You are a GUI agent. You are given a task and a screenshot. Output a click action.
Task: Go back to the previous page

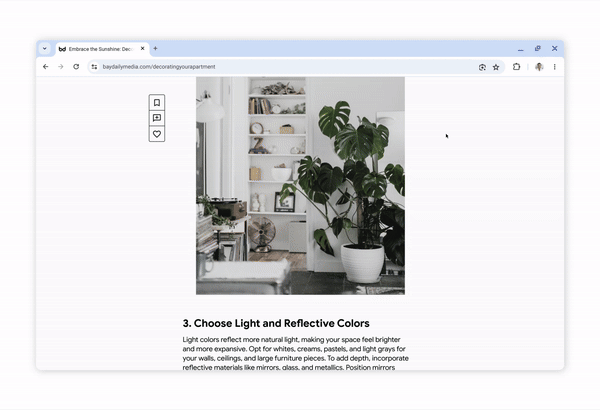(46, 67)
